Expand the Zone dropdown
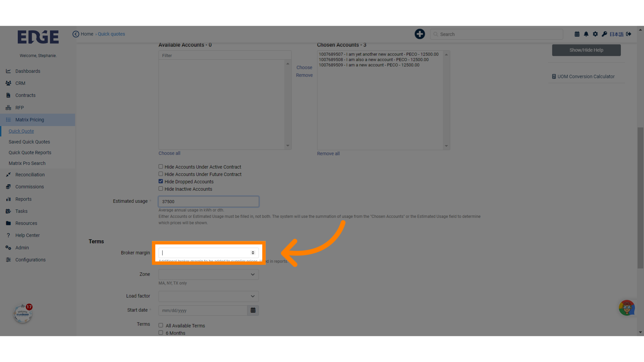644x362 pixels. coord(209,275)
